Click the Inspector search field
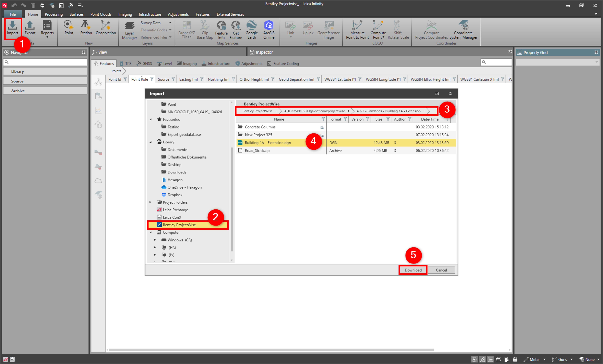 coord(496,62)
